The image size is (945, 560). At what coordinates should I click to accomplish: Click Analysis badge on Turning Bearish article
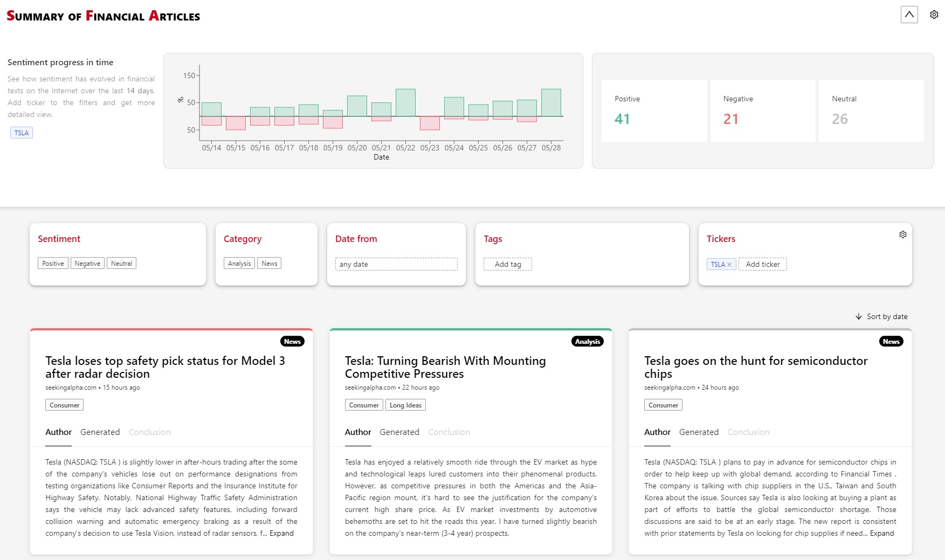[588, 342]
